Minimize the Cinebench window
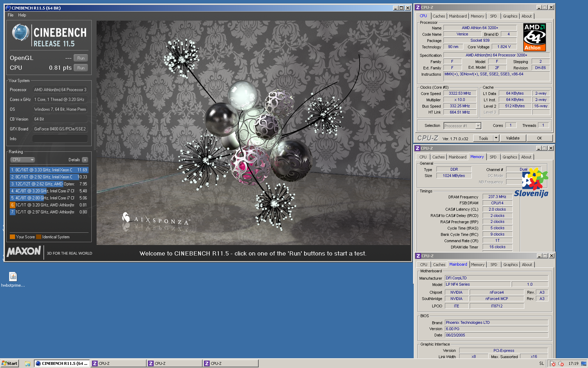 pos(395,8)
